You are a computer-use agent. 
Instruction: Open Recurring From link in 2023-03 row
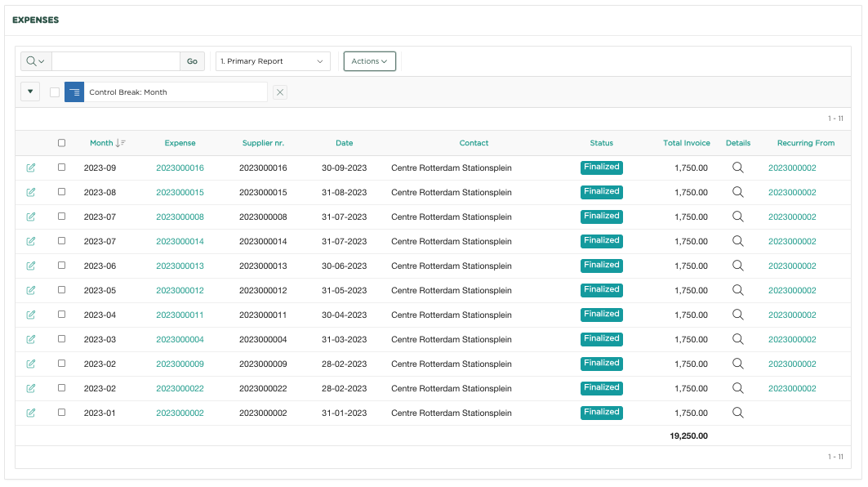(792, 339)
